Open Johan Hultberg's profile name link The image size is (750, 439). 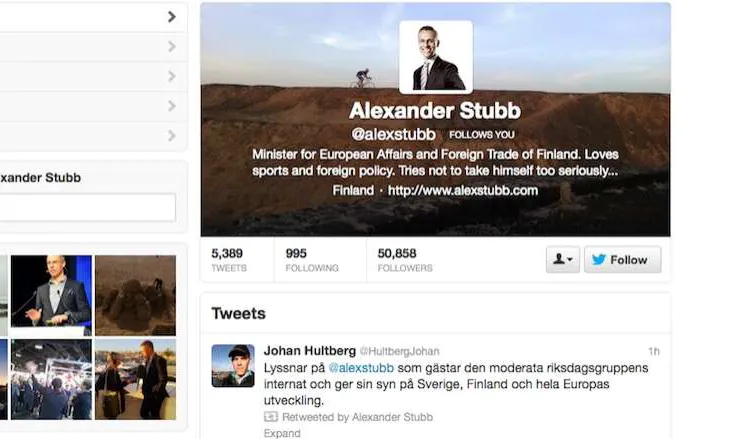click(309, 351)
